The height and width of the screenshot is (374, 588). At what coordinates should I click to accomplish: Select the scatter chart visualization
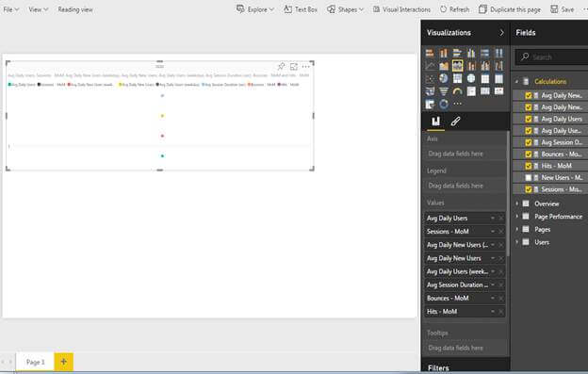click(x=430, y=79)
